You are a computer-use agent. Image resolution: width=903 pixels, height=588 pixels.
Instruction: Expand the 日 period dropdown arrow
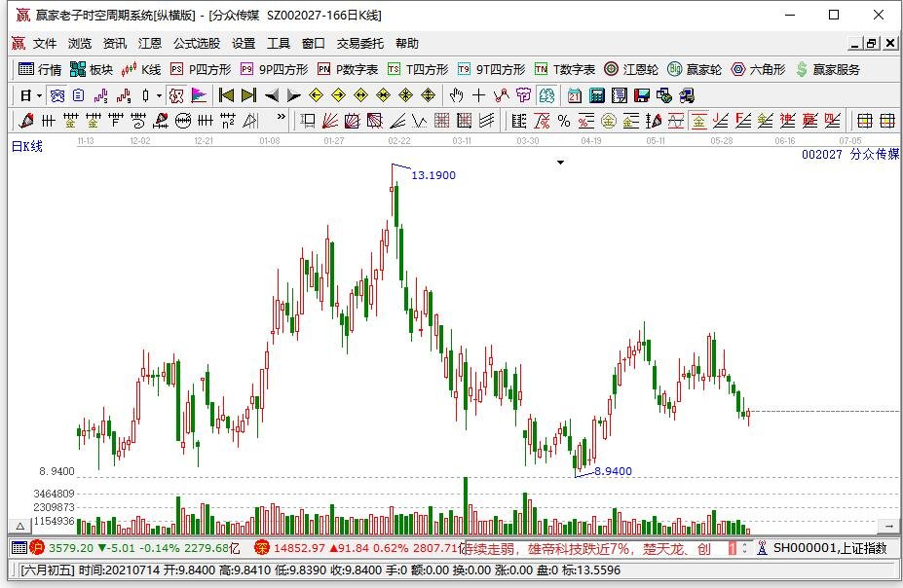pos(39,95)
